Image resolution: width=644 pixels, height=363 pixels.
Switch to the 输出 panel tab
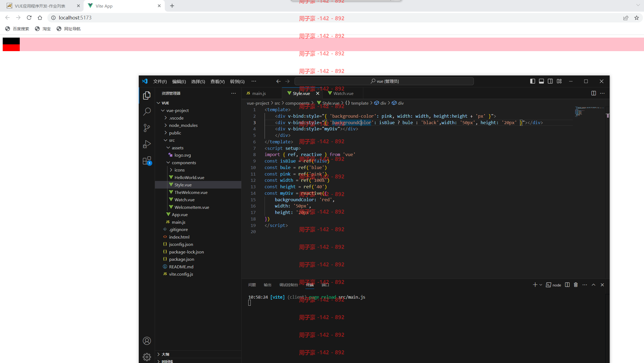coord(267,285)
